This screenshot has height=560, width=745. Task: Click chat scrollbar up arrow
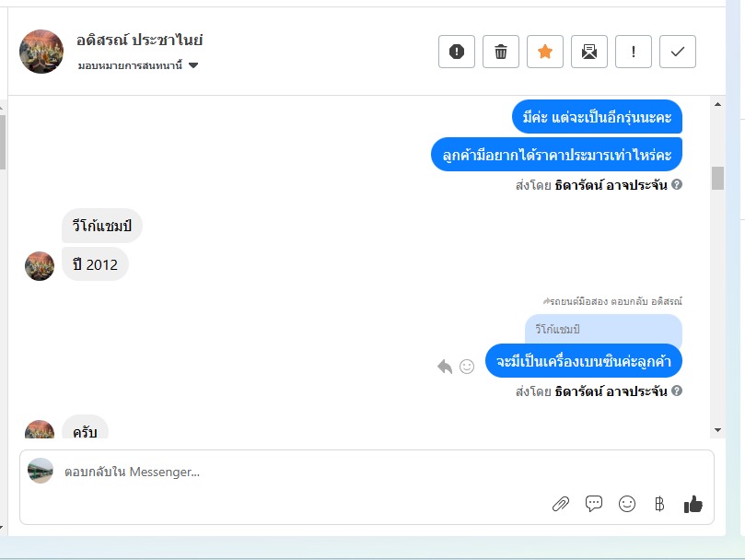717,104
